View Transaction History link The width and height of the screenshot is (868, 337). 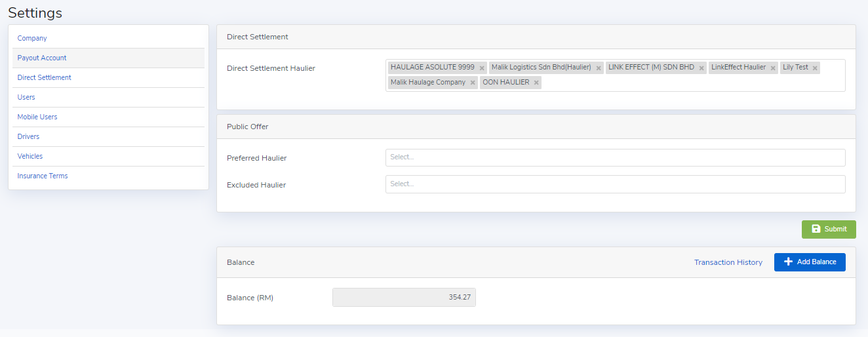(728, 262)
